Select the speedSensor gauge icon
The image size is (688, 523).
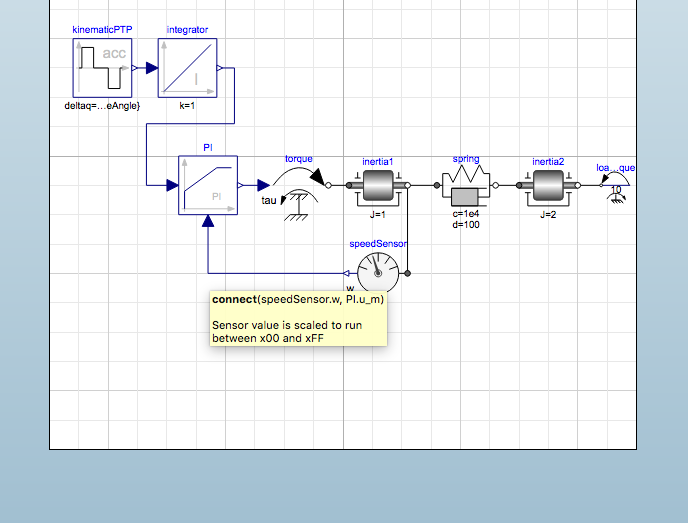[x=378, y=273]
